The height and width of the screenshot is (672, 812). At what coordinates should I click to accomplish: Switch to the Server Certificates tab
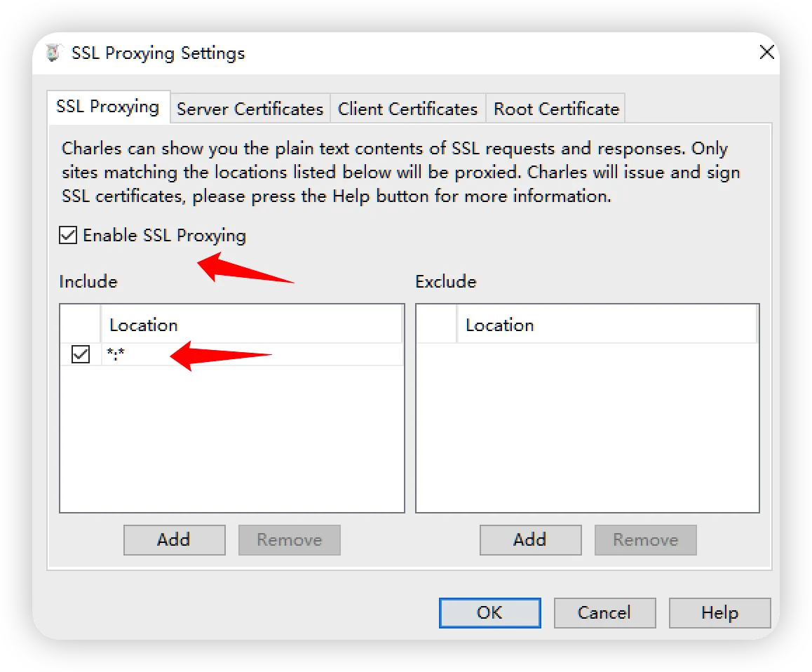pyautogui.click(x=250, y=109)
